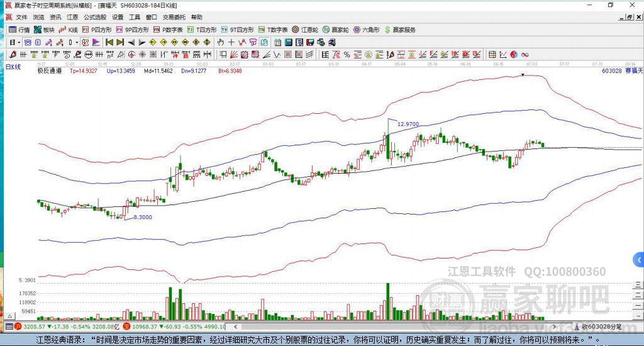This screenshot has width=644, height=346.
Task: Toggle the colored flag icon
Action: [96, 42]
